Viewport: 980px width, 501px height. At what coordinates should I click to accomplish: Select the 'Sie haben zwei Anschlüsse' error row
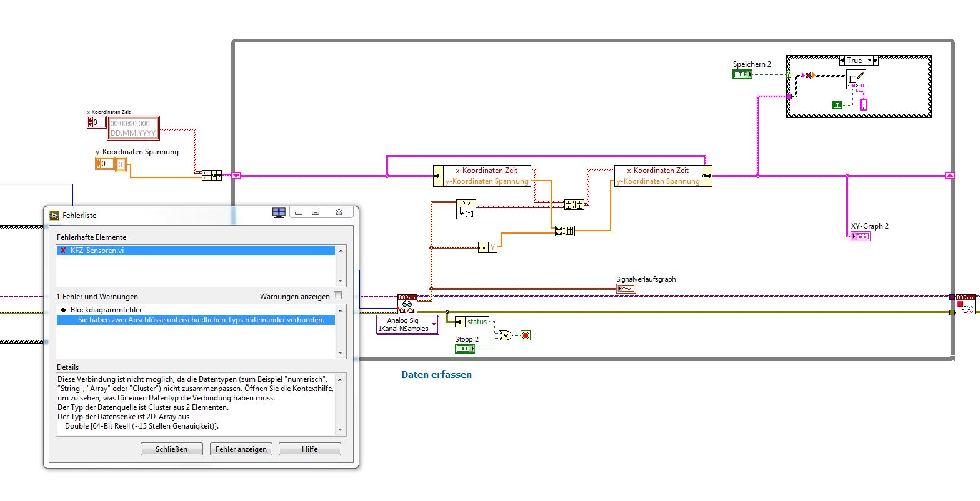click(x=196, y=320)
